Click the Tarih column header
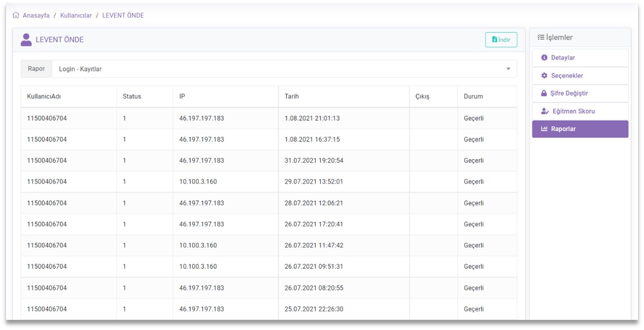 (292, 97)
